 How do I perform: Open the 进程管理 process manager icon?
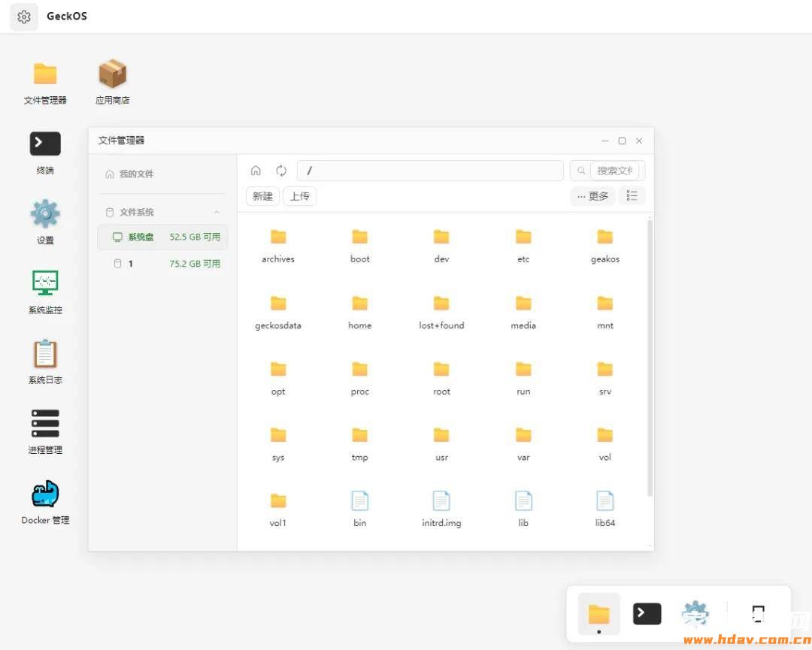point(45,431)
